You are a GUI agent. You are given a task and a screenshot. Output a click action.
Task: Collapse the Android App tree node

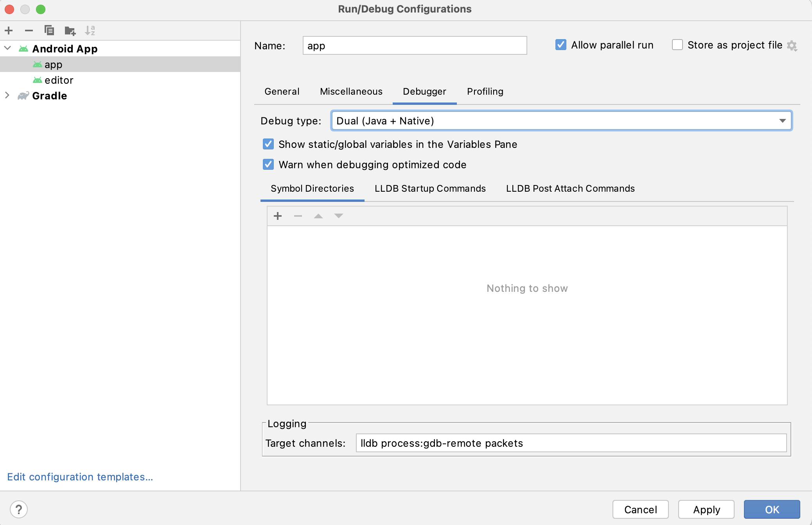(7, 48)
